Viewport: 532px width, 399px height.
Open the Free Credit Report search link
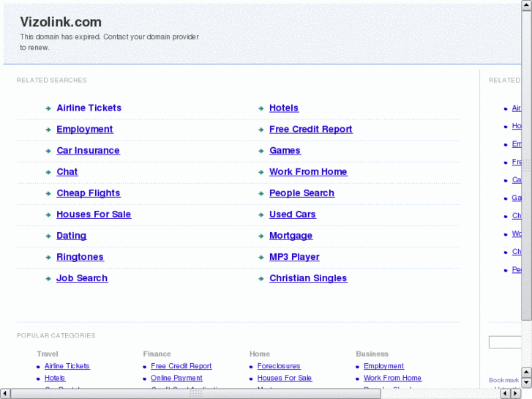point(310,130)
